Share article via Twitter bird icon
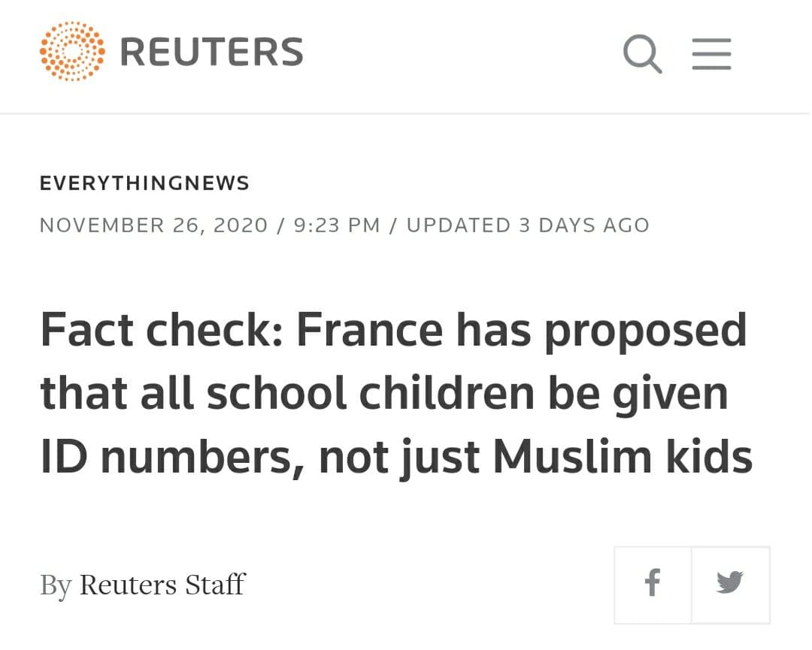This screenshot has width=812, height=650. pos(730,585)
